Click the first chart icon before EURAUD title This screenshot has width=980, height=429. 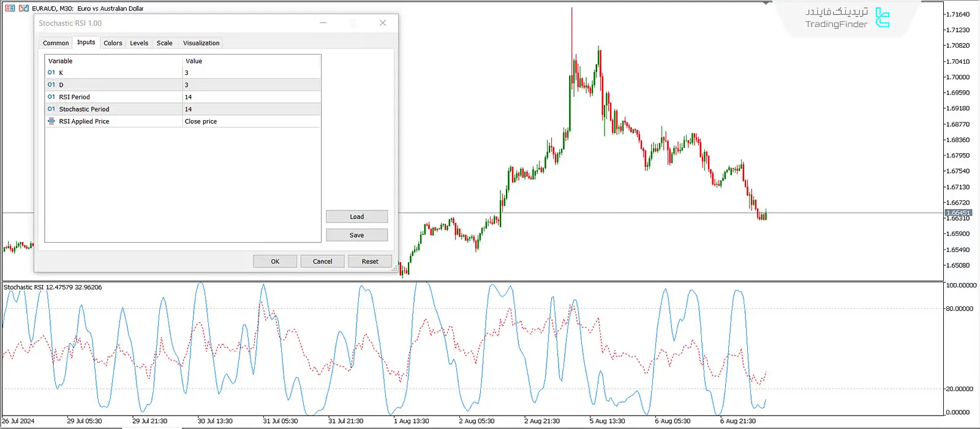[10, 8]
